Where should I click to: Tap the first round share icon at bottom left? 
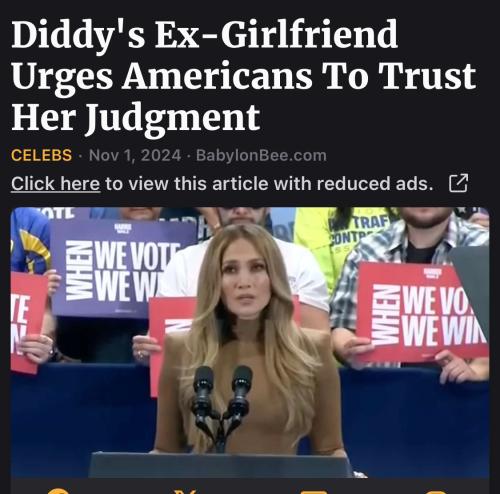tap(57, 491)
